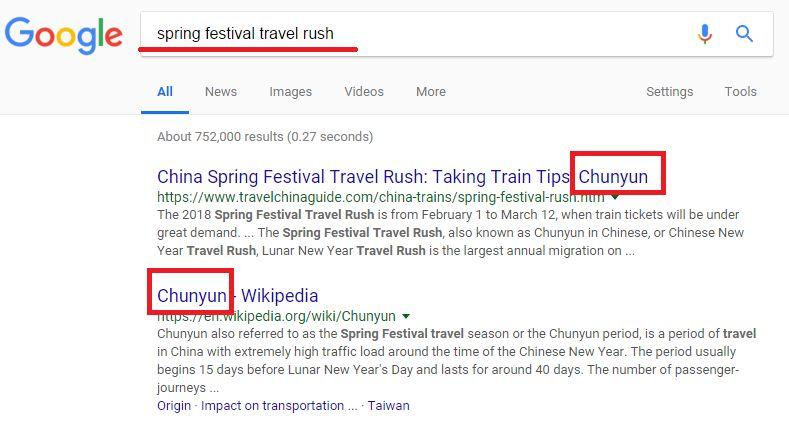Open China Spring Festival Travel Rush result
This screenshot has height=439, width=789.
click(402, 177)
